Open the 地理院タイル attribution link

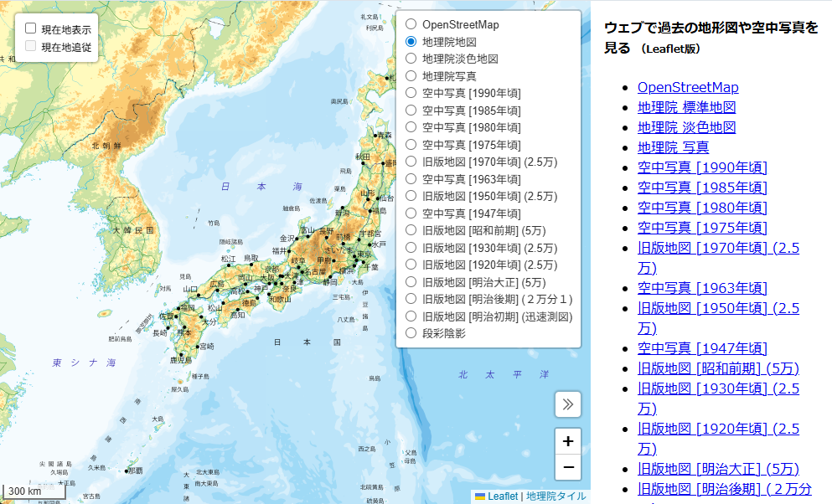556,496
